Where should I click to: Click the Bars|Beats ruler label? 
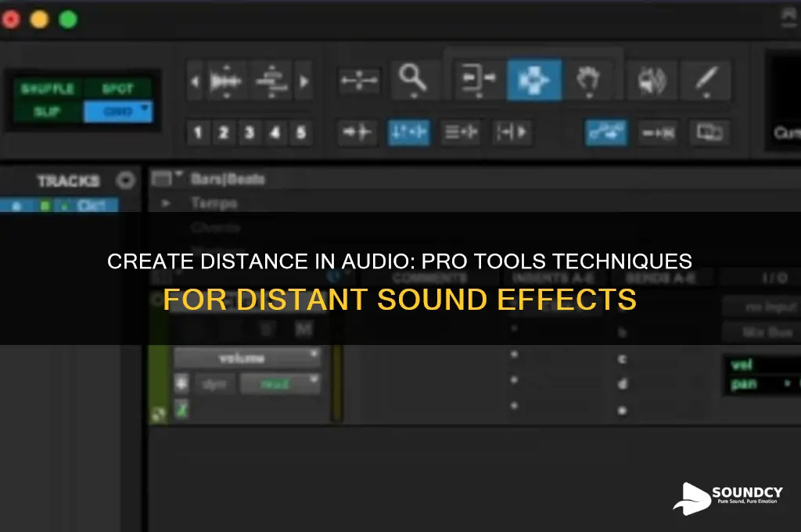(x=228, y=179)
